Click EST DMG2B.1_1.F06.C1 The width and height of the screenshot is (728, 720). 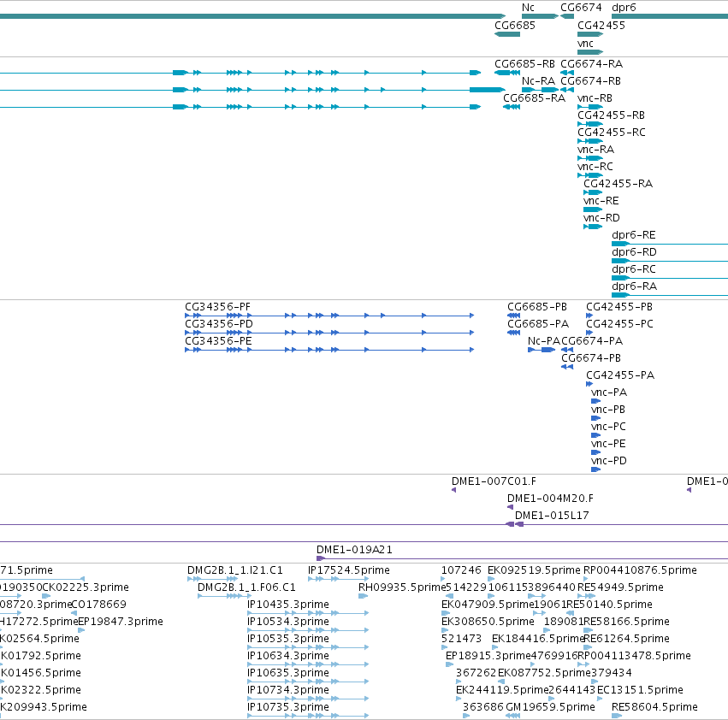click(x=246, y=587)
